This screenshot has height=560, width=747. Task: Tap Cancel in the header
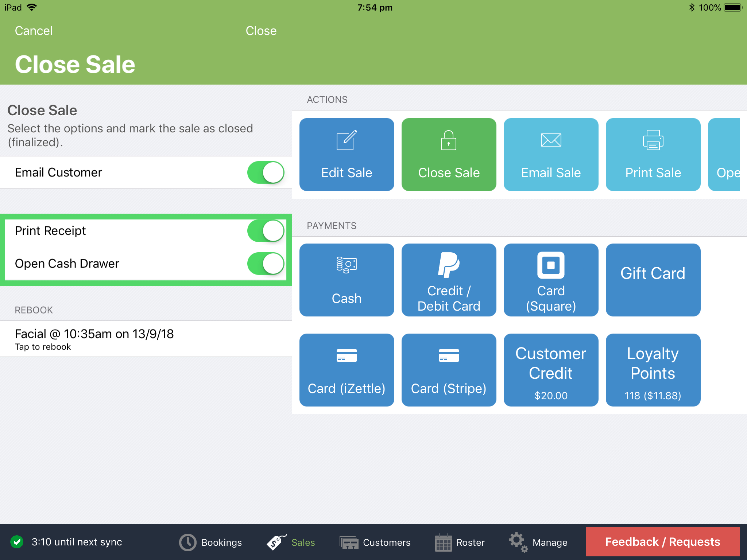(34, 31)
